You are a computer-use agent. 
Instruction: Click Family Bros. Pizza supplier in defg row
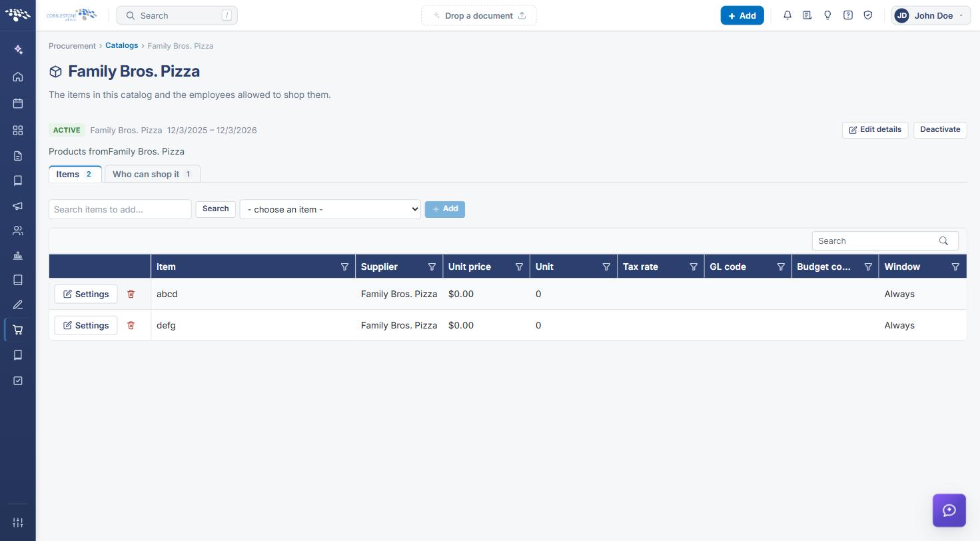point(399,325)
